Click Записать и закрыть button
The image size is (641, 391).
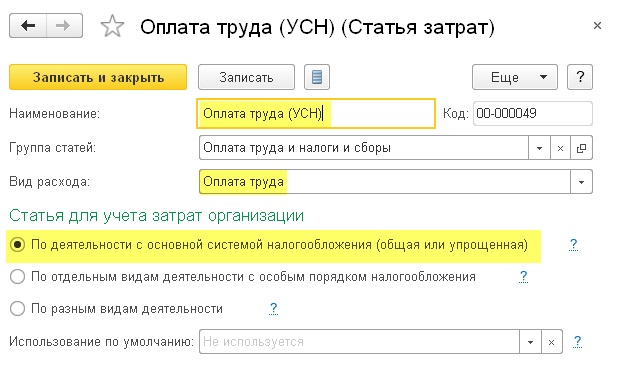pos(98,77)
